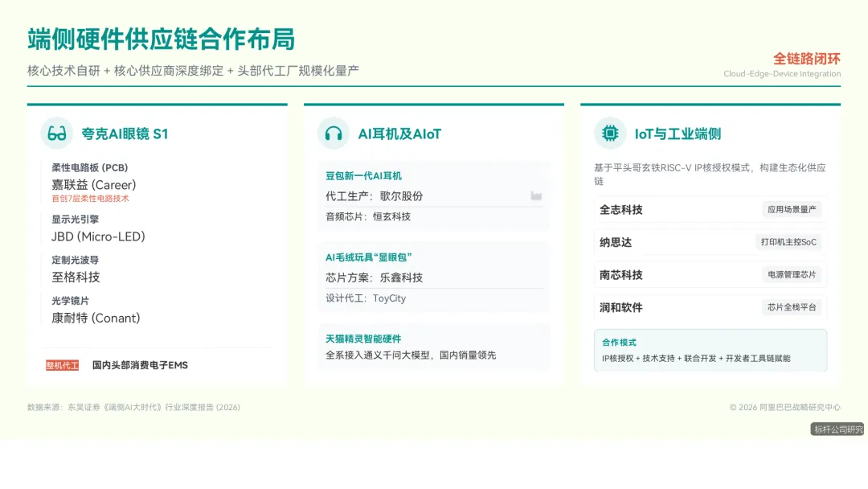The height and width of the screenshot is (489, 868).
Task: Click the headphones icon beside AI耳机及AIoT
Action: pyautogui.click(x=334, y=134)
